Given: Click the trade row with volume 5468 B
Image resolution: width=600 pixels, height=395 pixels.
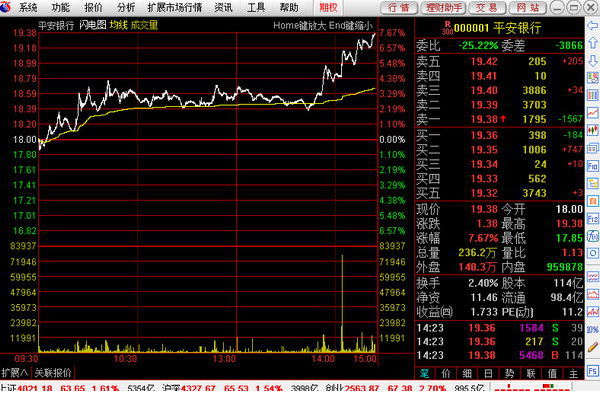Looking at the screenshot, I should [499, 356].
